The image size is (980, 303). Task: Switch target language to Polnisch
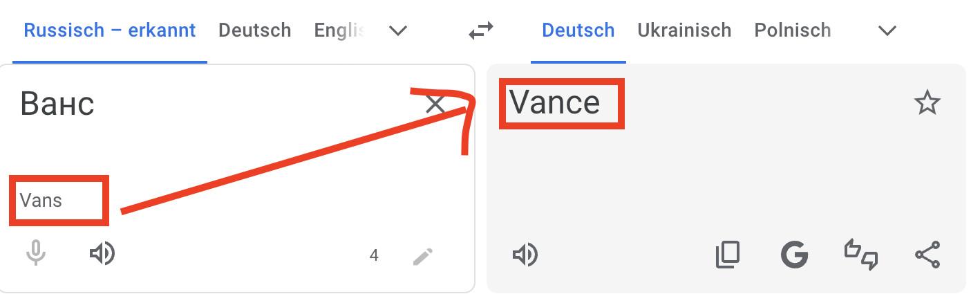pos(792,30)
